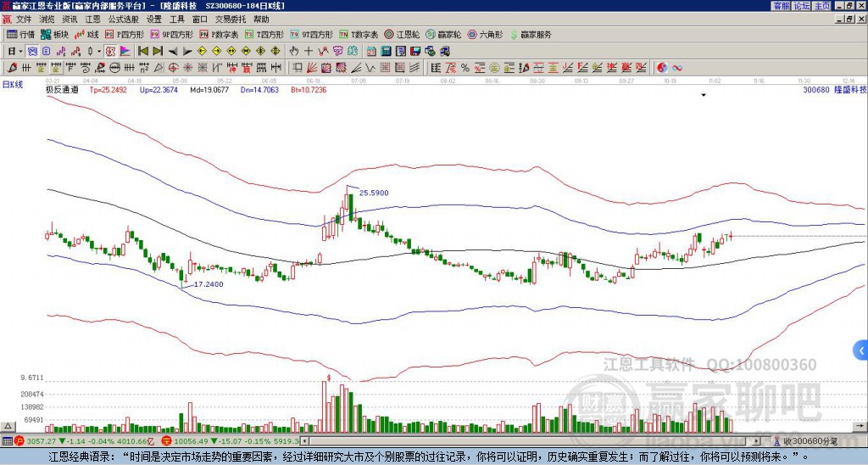Click the 隆盛科技 stock name label

pyautogui.click(x=849, y=90)
